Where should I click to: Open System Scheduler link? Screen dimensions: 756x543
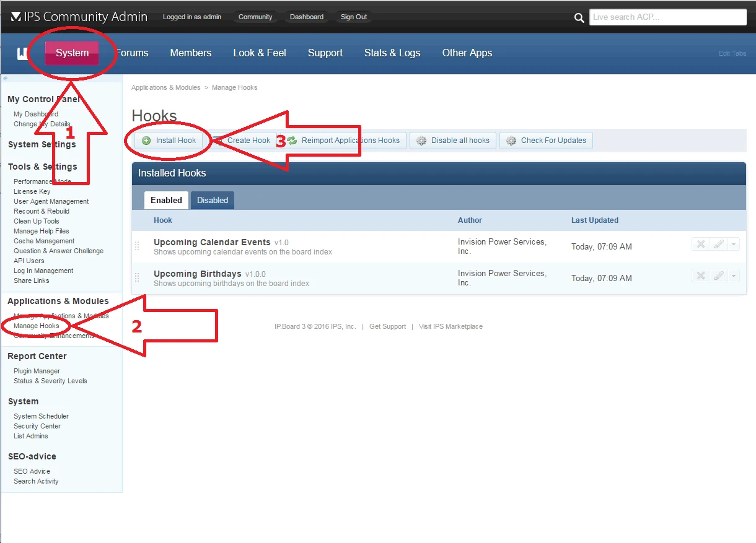(42, 416)
